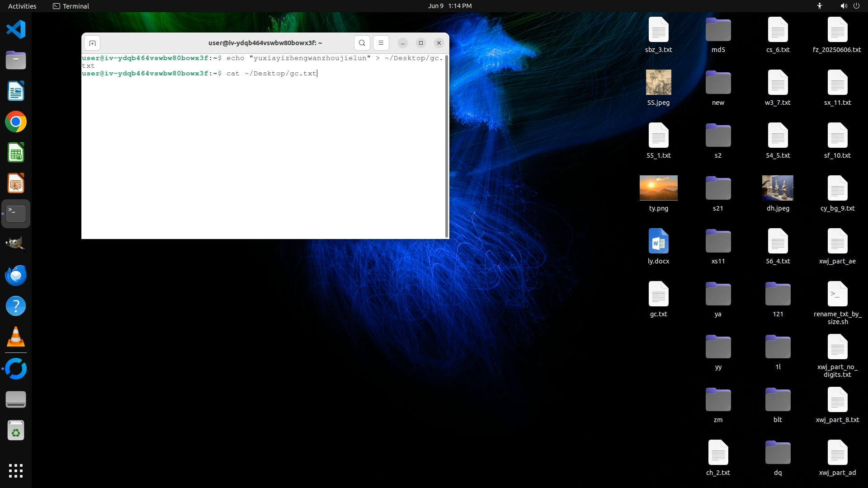Click the terminal search icon

tap(362, 43)
